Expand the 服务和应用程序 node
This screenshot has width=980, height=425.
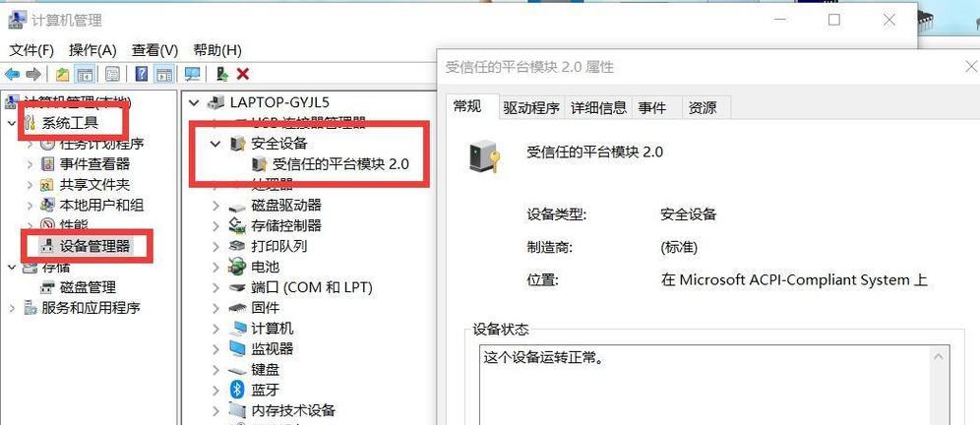tap(12, 308)
